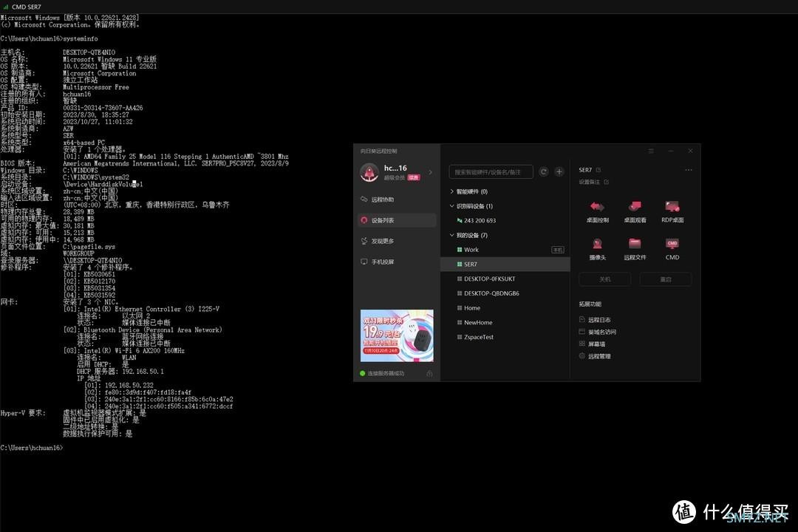The width and height of the screenshot is (798, 532).
Task: Refresh the device list
Action: 544,171
